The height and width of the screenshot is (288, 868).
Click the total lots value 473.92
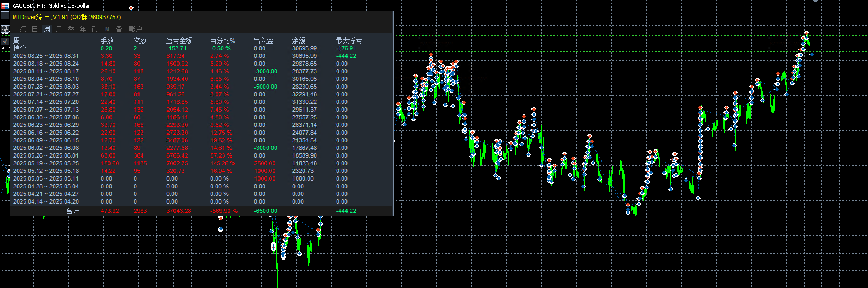pos(110,211)
